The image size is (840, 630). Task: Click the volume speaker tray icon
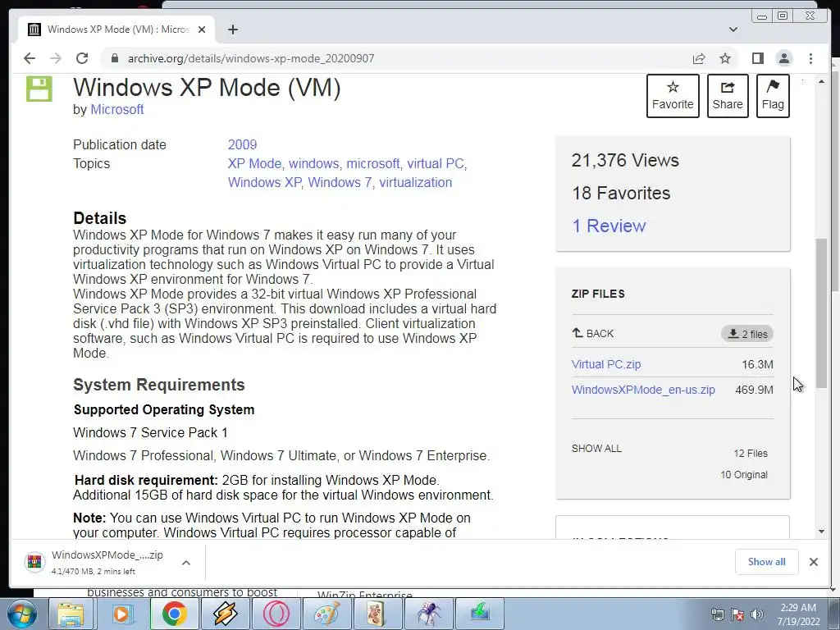(756, 614)
